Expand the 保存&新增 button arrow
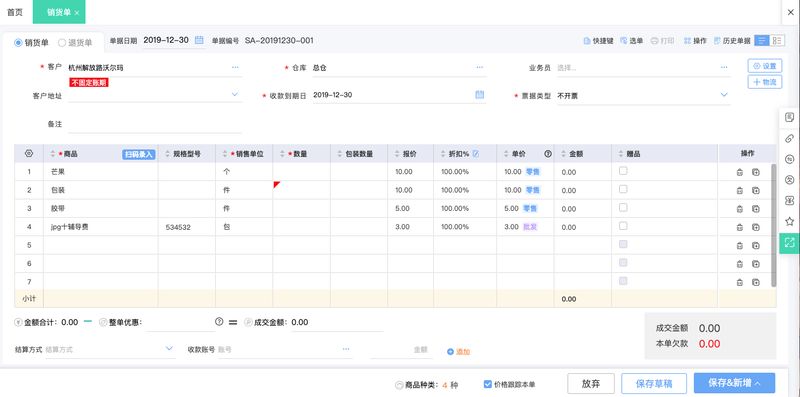This screenshot has height=397, width=800. tap(758, 383)
